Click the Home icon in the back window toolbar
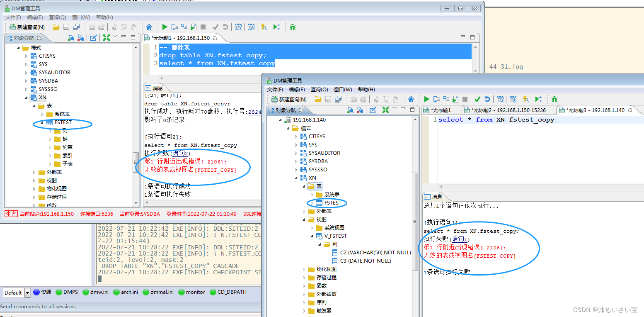 (149, 27)
